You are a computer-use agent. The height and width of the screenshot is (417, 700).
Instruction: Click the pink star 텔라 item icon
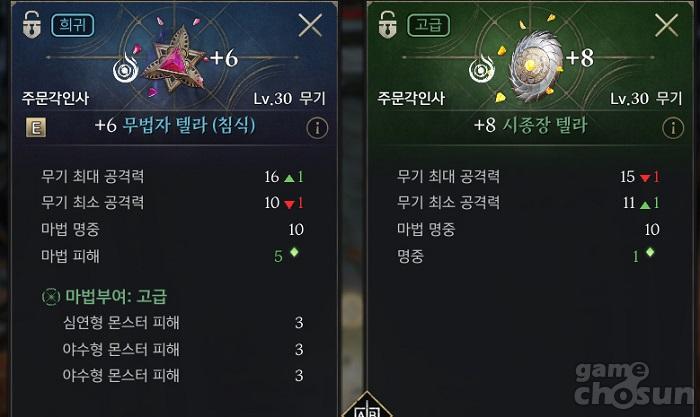pos(175,59)
